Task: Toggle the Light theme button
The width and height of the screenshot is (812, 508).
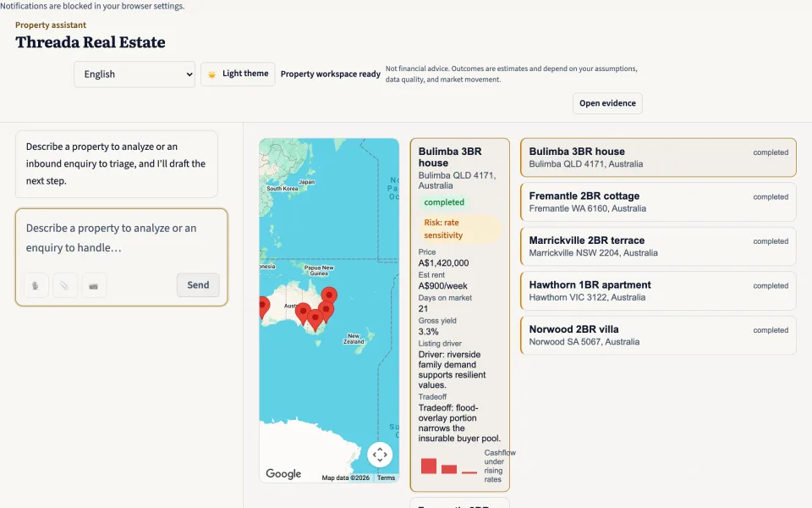Action: [238, 74]
